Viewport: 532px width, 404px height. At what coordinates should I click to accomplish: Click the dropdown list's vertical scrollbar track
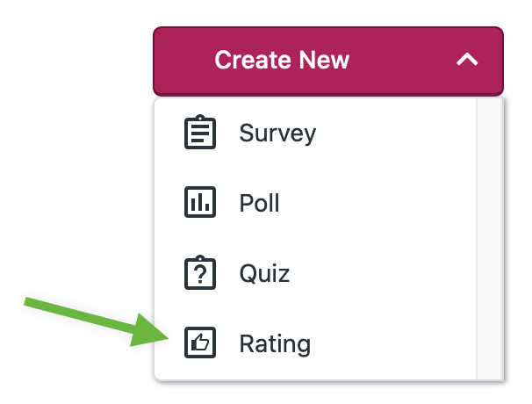pos(489,237)
